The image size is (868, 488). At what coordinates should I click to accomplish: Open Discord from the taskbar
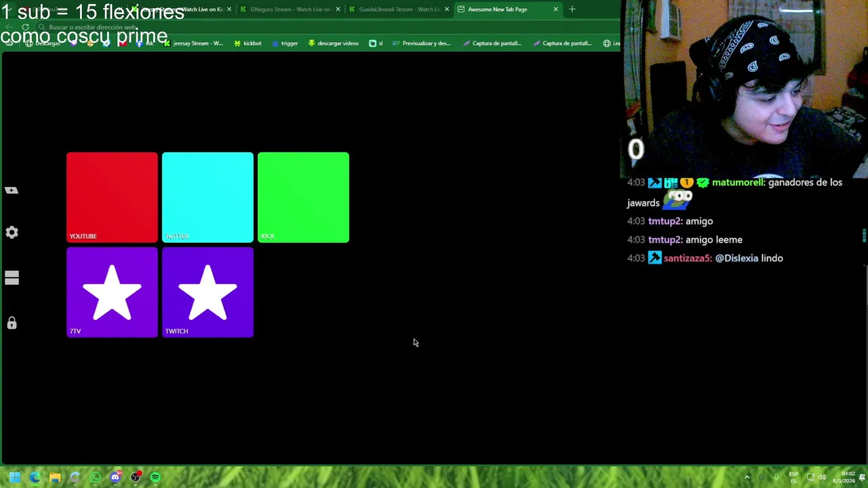click(115, 477)
